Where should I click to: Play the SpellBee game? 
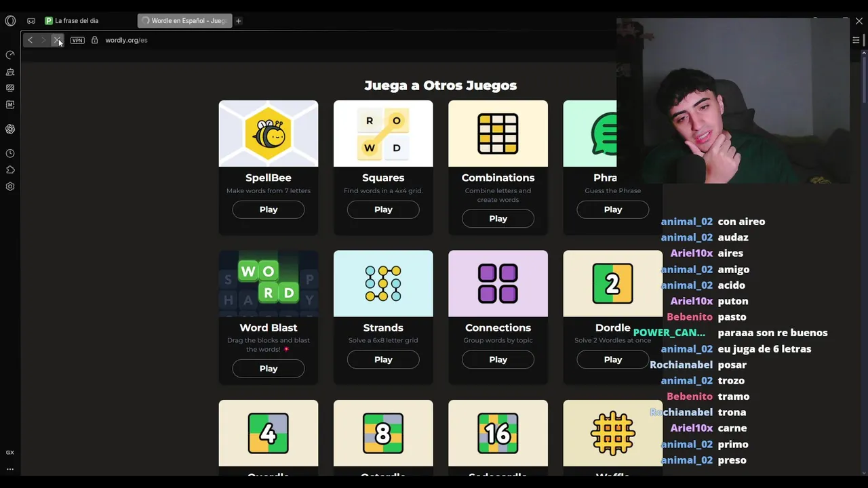click(269, 209)
